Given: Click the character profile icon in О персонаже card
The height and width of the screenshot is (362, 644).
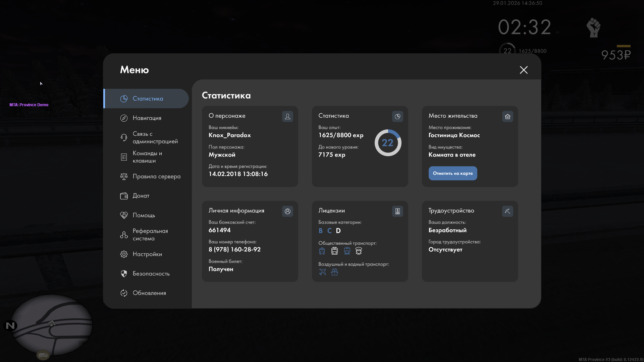Looking at the screenshot, I should pos(287,116).
